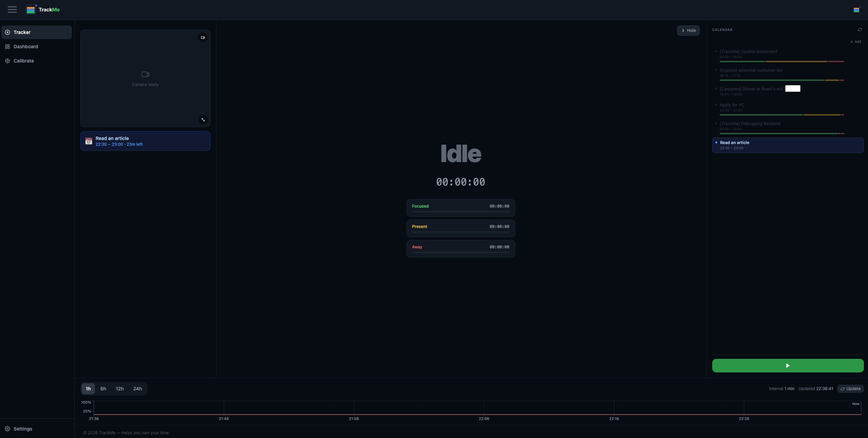Image resolution: width=868 pixels, height=438 pixels.
Task: Open the Dashboard page
Action: pos(26,47)
